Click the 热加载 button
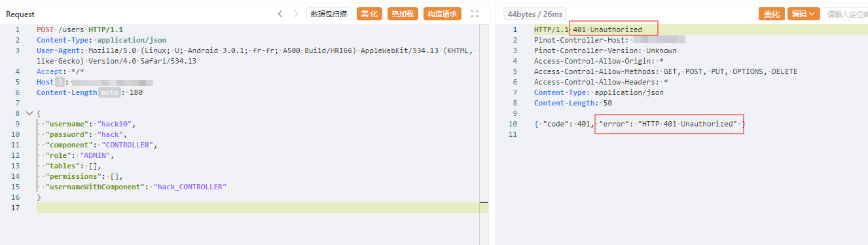 pyautogui.click(x=403, y=14)
